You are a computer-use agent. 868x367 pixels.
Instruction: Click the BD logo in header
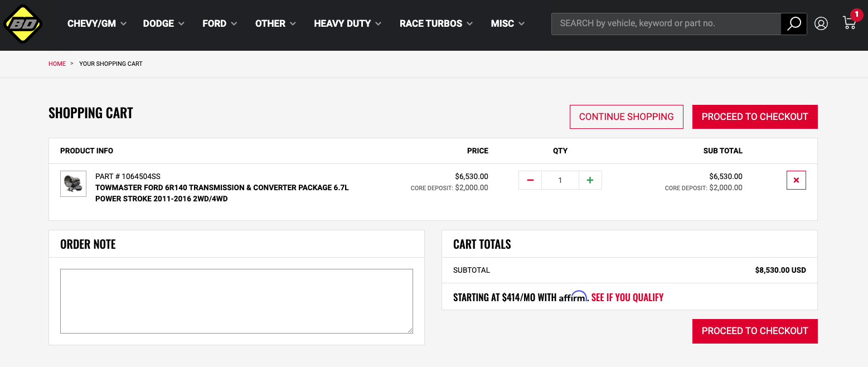pyautogui.click(x=23, y=24)
